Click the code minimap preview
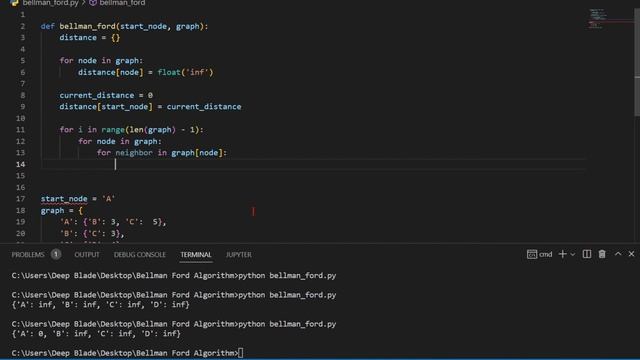 click(x=597, y=19)
